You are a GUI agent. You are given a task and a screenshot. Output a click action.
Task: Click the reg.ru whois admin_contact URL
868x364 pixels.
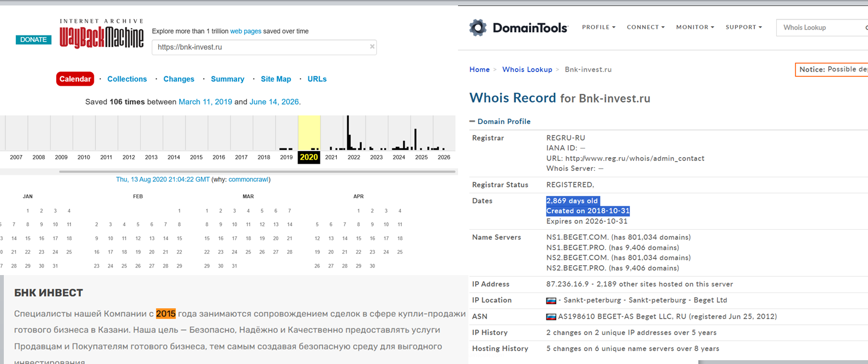635,159
